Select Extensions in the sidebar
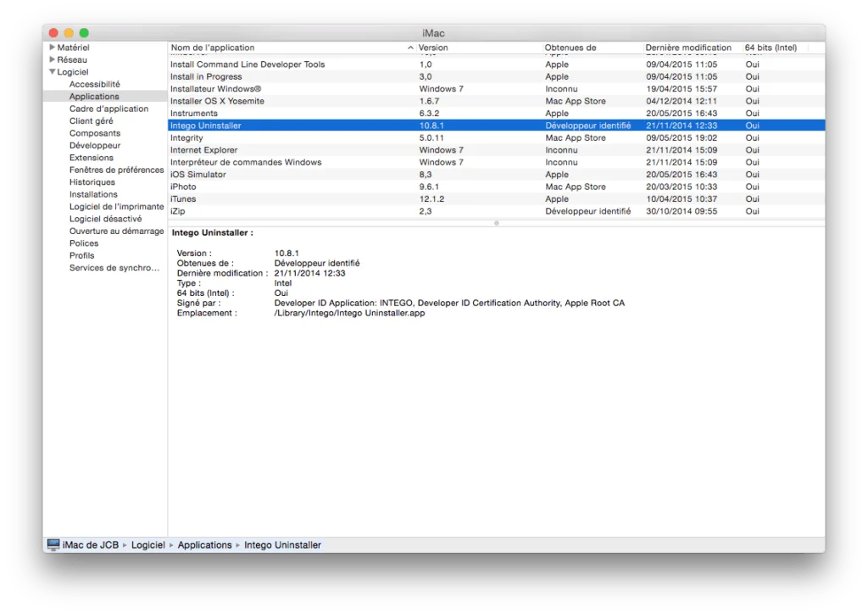Screen dimensions: 868x614 tap(91, 157)
